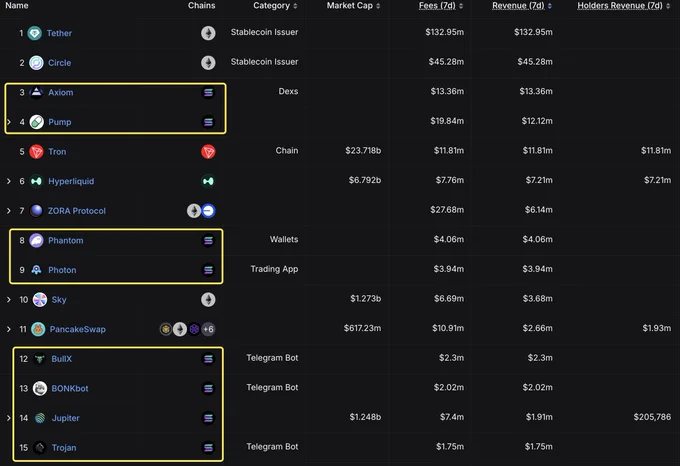680x466 pixels.
Task: Click the ZORA Protocol sphere icon
Action: pyautogui.click(x=36, y=211)
